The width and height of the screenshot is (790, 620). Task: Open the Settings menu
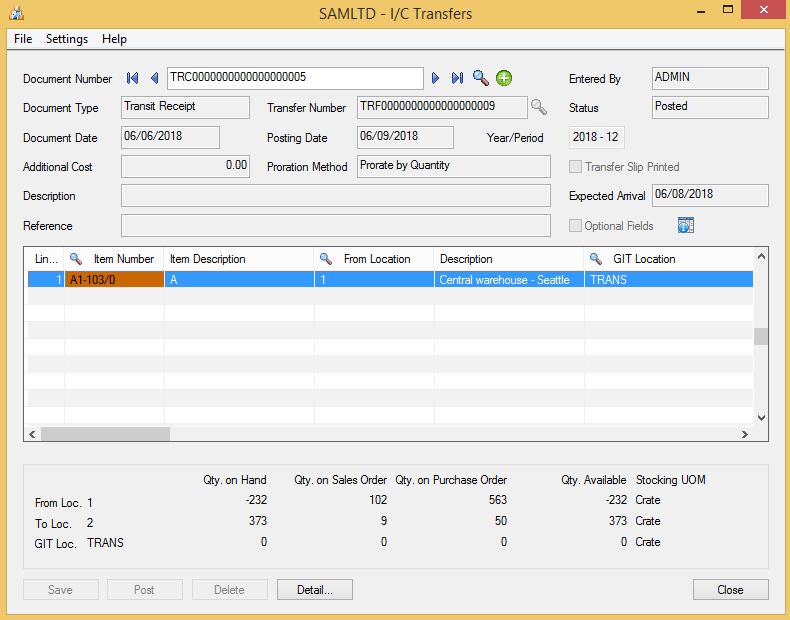tap(67, 39)
